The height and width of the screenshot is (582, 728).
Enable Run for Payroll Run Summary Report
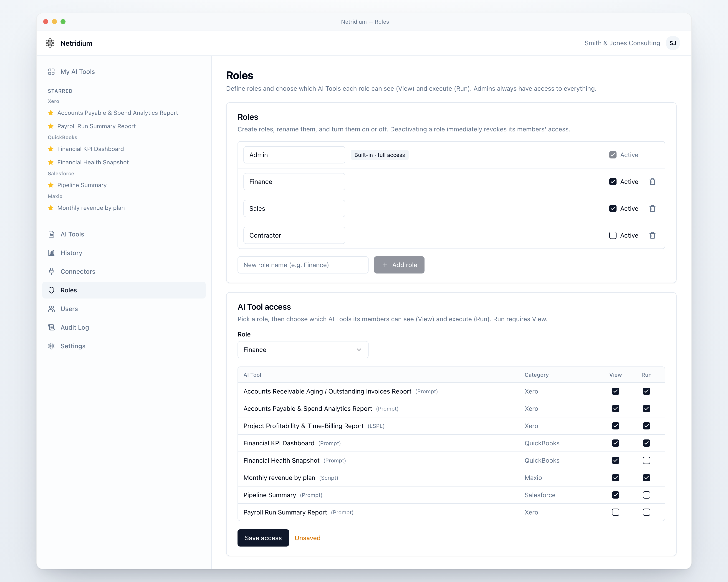tap(646, 512)
